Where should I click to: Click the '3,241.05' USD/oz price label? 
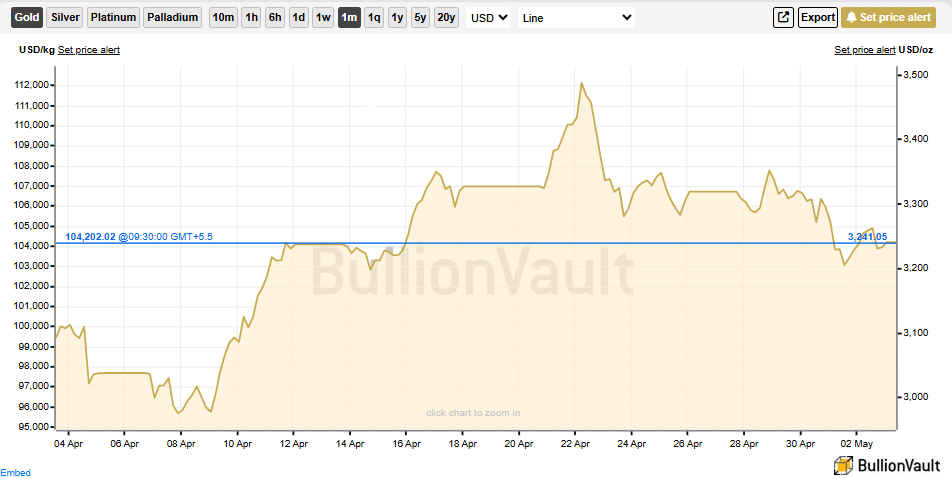tap(867, 237)
